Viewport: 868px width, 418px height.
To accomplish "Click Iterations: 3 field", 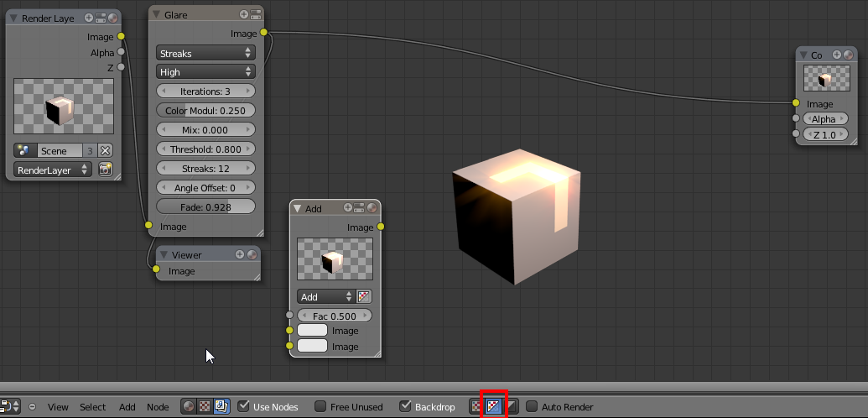I will coord(205,91).
